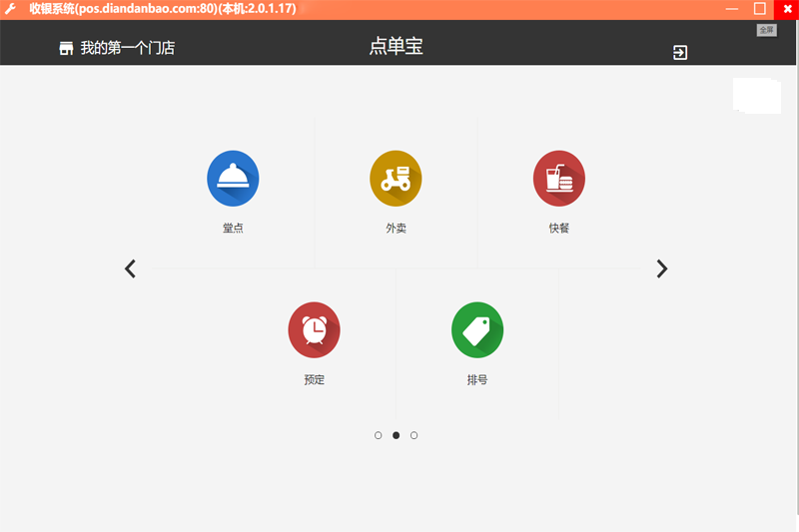Image resolution: width=799 pixels, height=532 pixels.
Task: Open the 预定 reservation clock icon
Action: point(315,330)
